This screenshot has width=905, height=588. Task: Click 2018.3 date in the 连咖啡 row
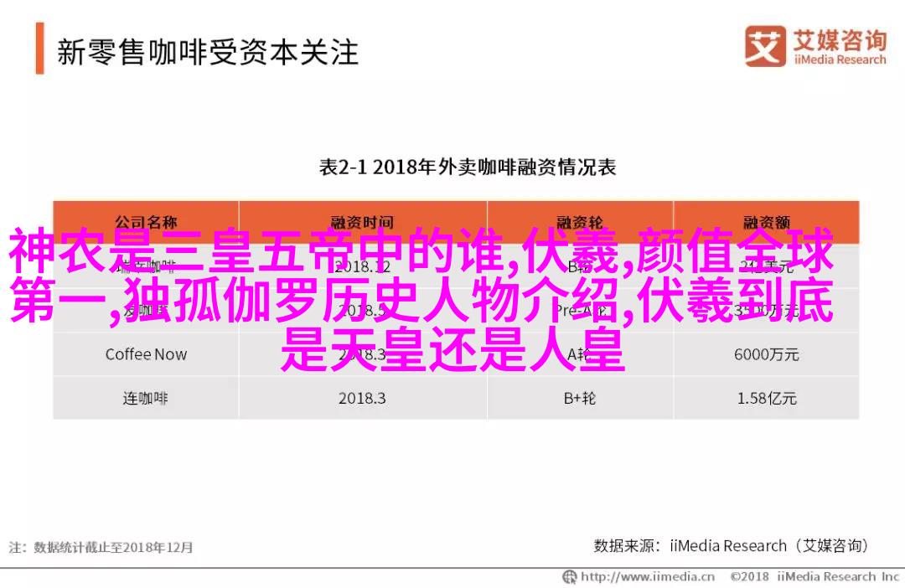click(363, 398)
